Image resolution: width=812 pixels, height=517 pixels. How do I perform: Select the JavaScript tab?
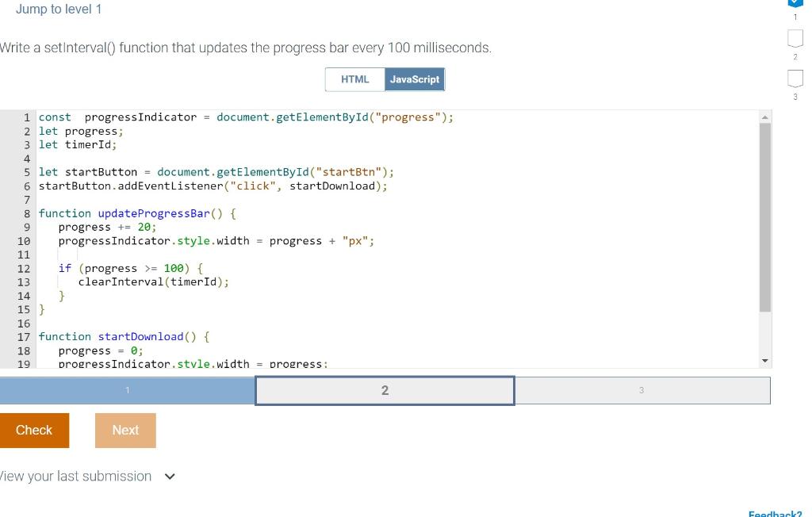click(414, 79)
